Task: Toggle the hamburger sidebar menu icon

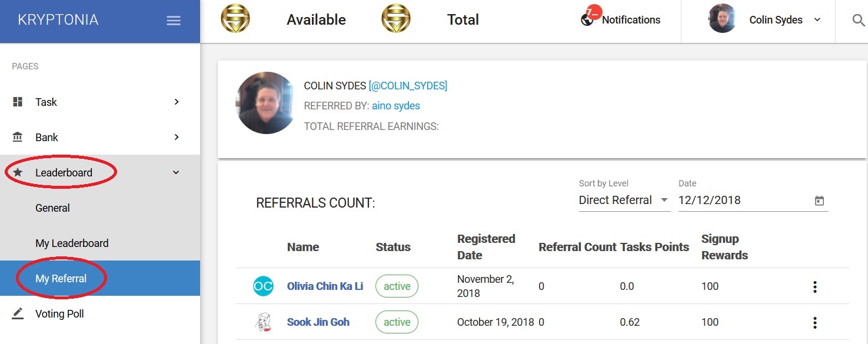Action: [174, 21]
